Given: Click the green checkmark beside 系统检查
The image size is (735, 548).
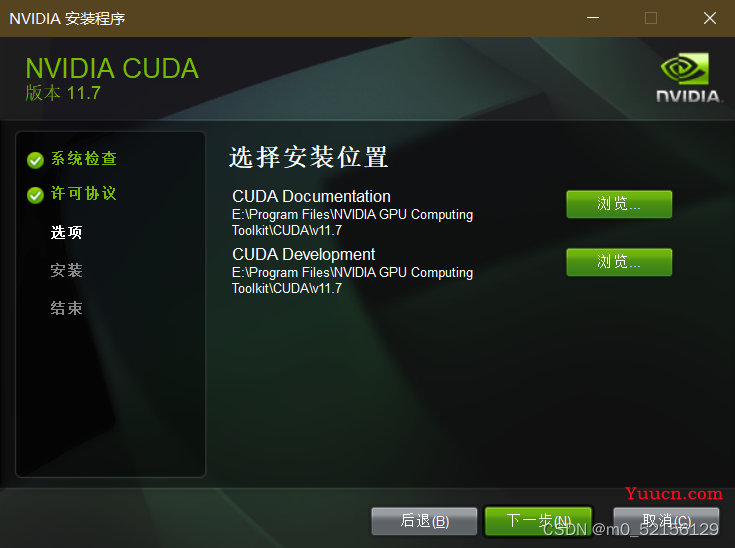Looking at the screenshot, I should 35,160.
